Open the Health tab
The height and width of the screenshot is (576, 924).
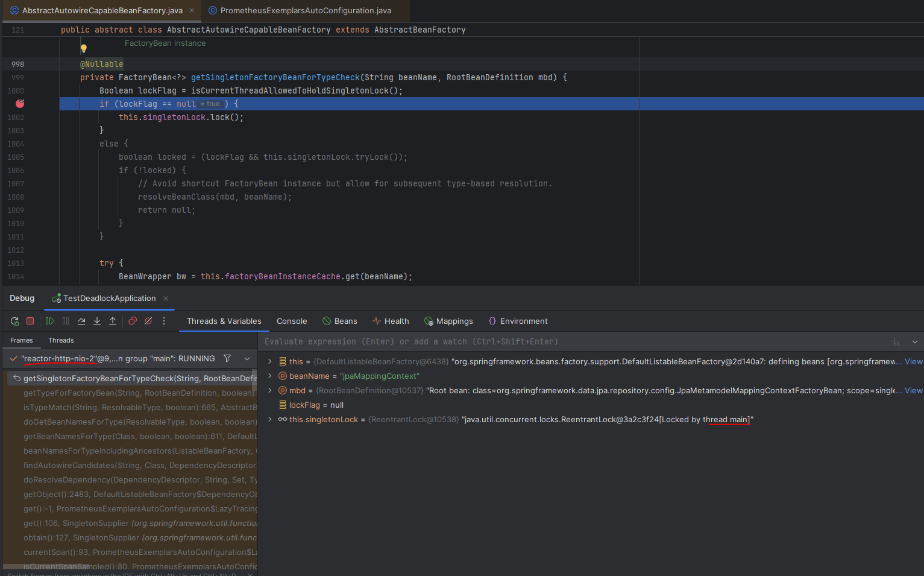(x=391, y=321)
